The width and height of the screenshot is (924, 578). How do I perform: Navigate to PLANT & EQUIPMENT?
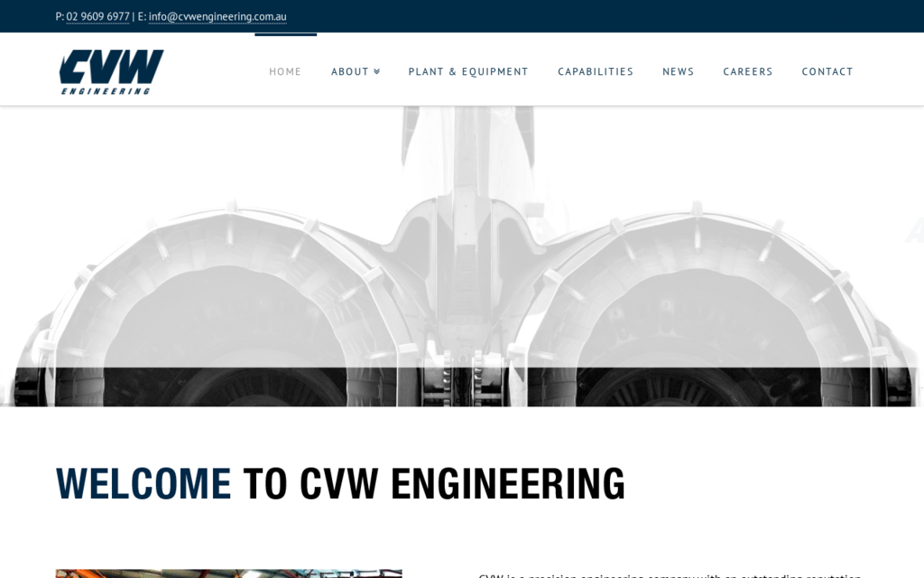pos(468,71)
